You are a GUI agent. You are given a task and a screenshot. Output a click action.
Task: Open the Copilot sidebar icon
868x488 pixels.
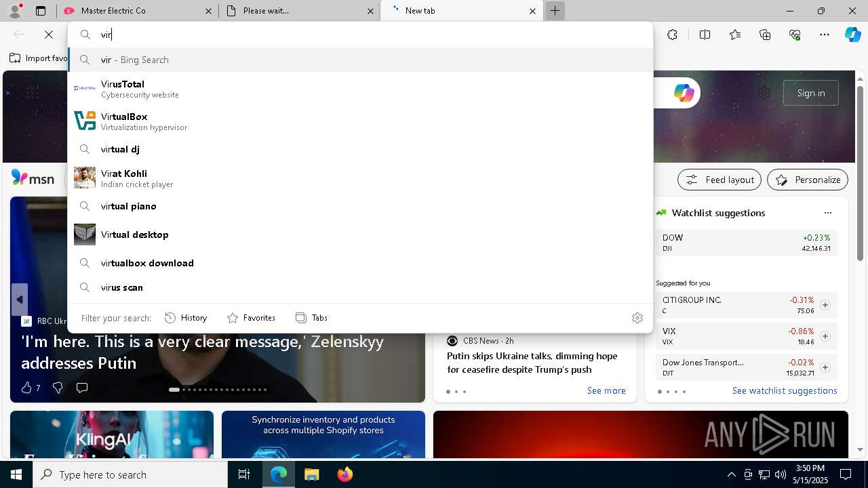(852, 35)
